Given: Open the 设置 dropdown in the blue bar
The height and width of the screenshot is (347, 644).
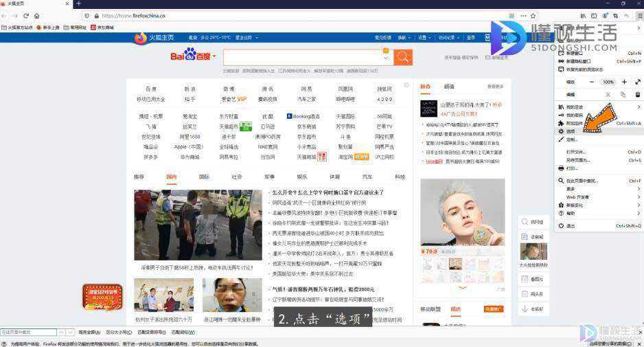Looking at the screenshot, I should 425,37.
